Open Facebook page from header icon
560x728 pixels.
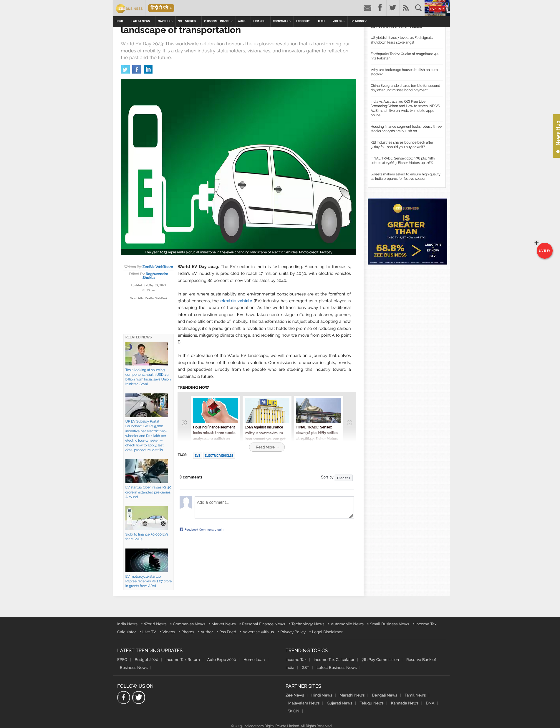(380, 8)
